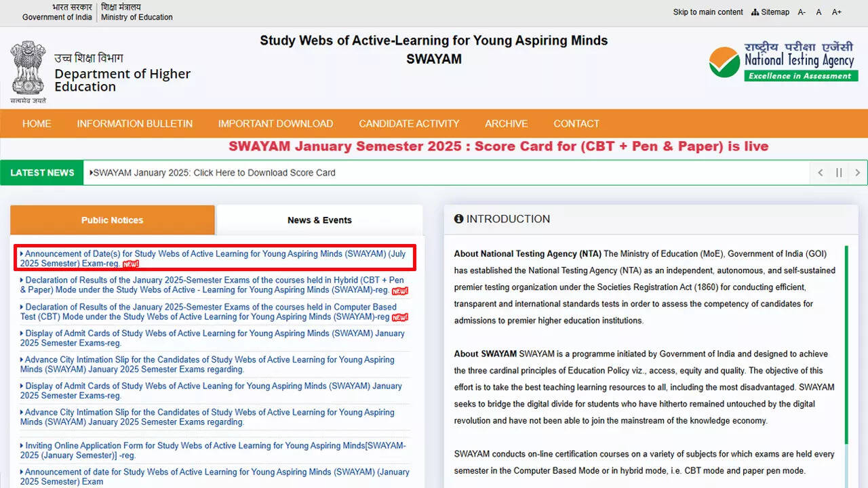Click the LATEST NEWS green label

(42, 173)
